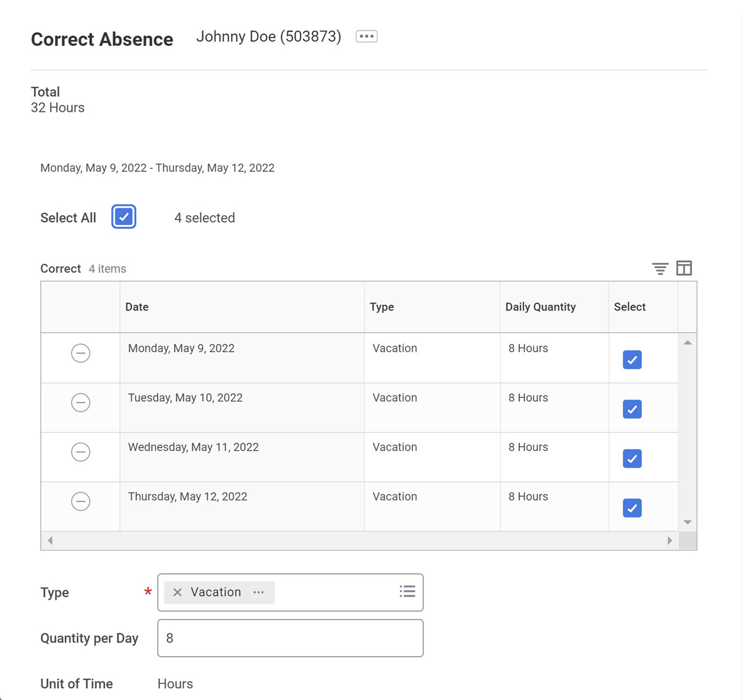The height and width of the screenshot is (700, 742).
Task: Remove the Wednesday, May 11 row
Action: [80, 452]
